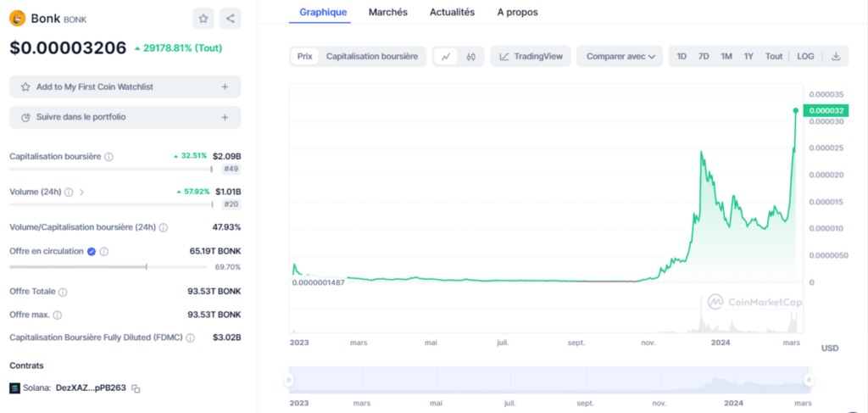Select 1Y time range

pos(748,57)
